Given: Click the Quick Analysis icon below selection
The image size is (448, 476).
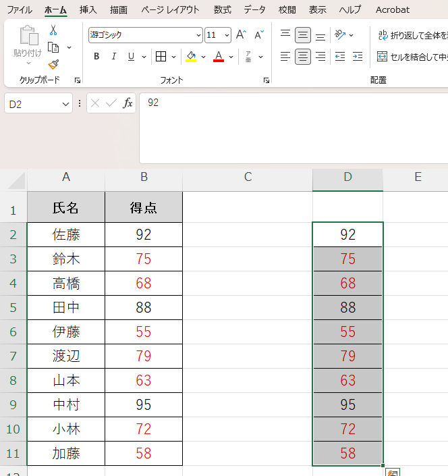Looking at the screenshot, I should pyautogui.click(x=393, y=472).
